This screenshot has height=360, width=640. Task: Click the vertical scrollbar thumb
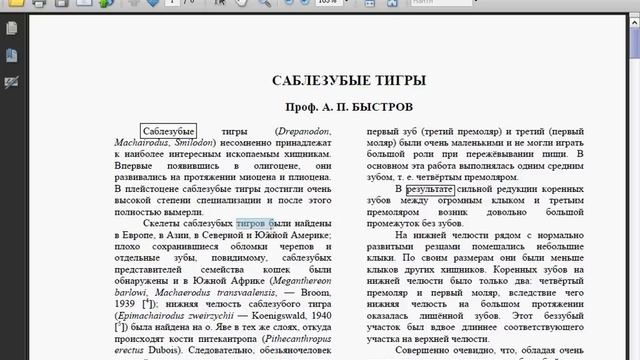pyautogui.click(x=635, y=43)
